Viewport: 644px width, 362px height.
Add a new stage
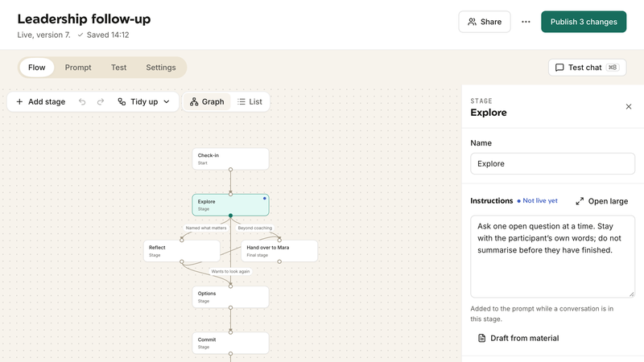point(41,102)
